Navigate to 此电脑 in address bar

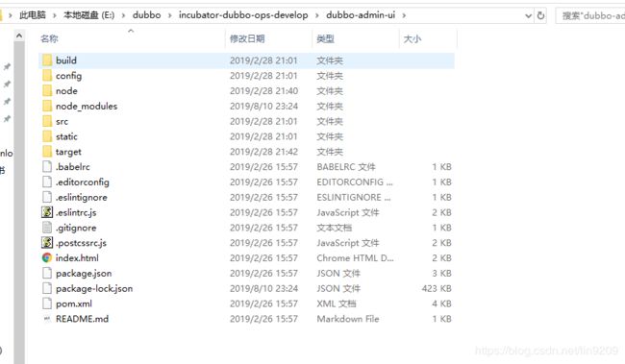[33, 15]
